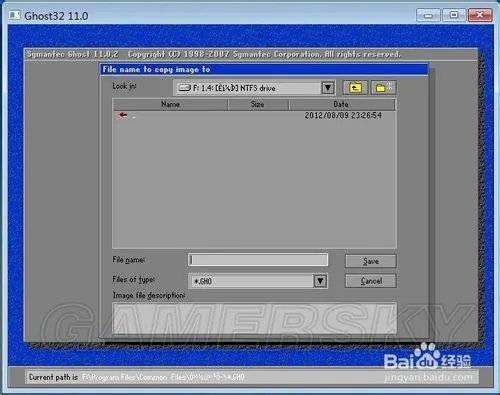Focus the File name text field

(x=258, y=260)
